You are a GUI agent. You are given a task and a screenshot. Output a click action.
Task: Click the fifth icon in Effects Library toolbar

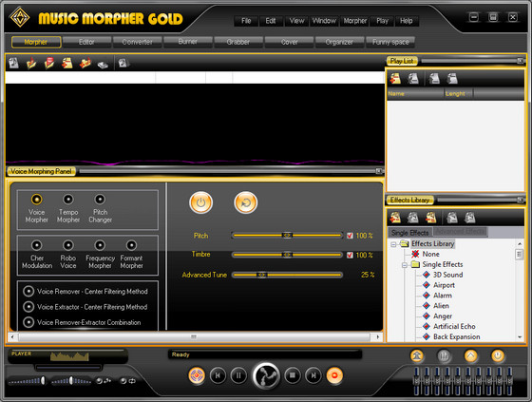[x=470, y=218]
